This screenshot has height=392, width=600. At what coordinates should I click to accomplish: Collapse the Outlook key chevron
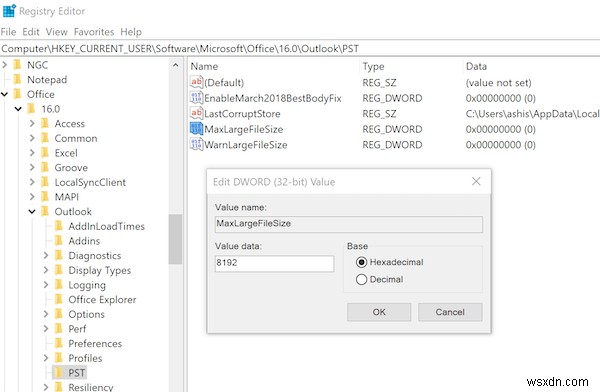click(32, 212)
